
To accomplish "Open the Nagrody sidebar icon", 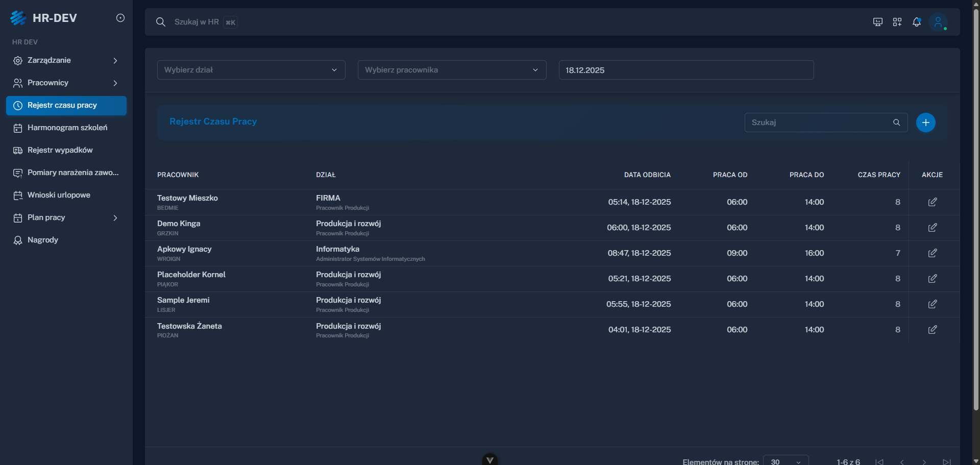I will coord(18,240).
